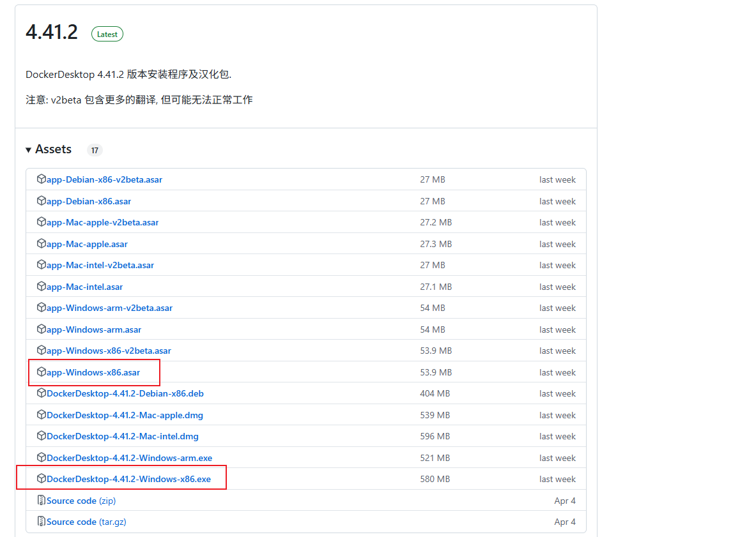This screenshot has height=537, width=756.
Task: Click last week date for DockerDesktop-4.41.2-Windows-x86.exe
Action: [x=557, y=479]
